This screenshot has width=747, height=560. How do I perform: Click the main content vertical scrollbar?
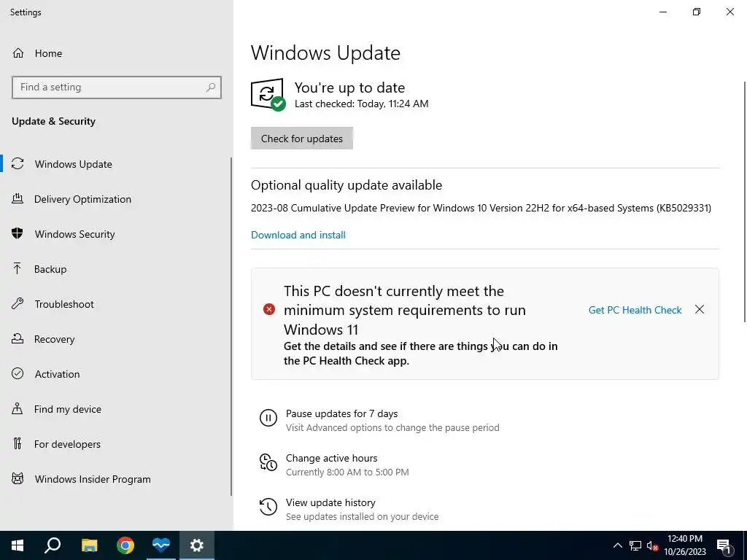[x=745, y=201]
